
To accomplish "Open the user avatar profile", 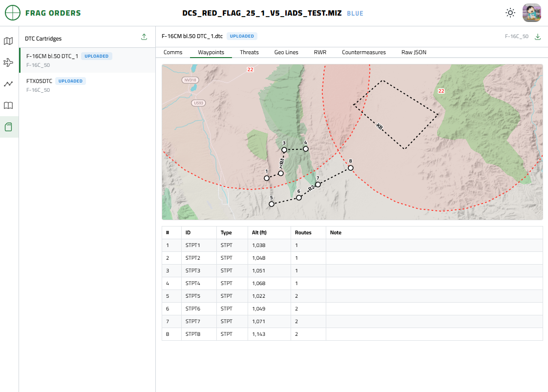I will (x=531, y=13).
